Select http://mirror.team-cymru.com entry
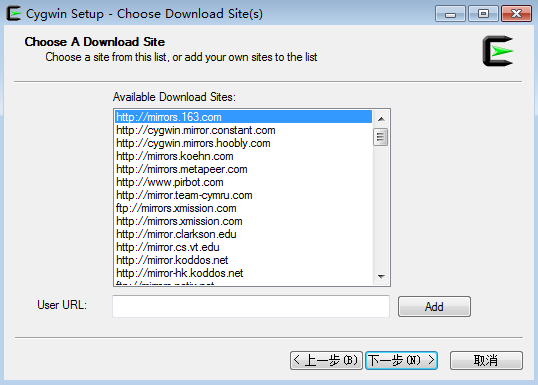The width and height of the screenshot is (538, 385). click(244, 195)
